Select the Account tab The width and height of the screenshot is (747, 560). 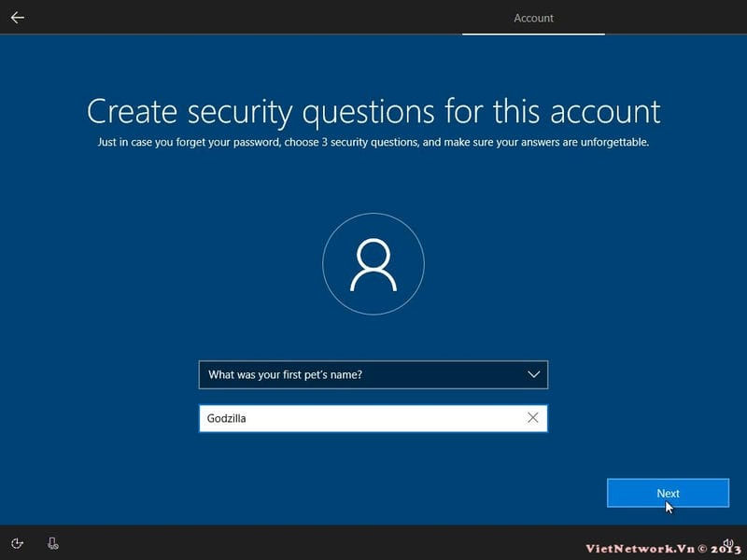pos(533,18)
